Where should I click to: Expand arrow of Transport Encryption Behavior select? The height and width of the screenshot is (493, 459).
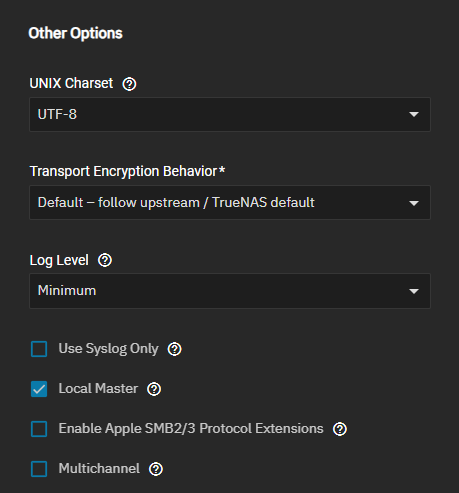click(414, 203)
